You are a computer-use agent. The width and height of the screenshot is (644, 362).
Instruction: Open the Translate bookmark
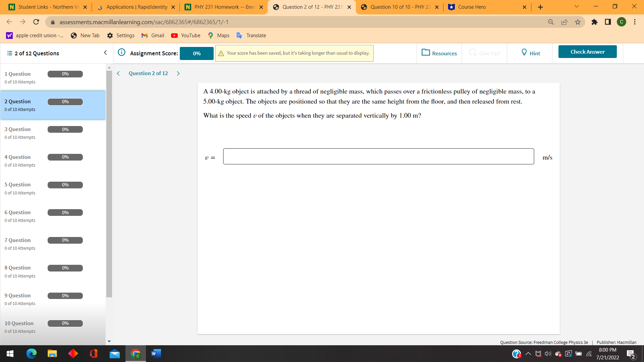(x=251, y=35)
